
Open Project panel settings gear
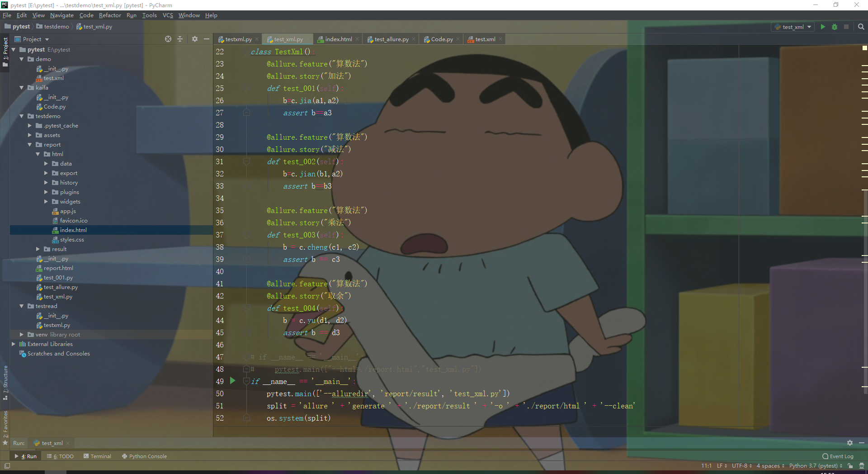pos(195,39)
